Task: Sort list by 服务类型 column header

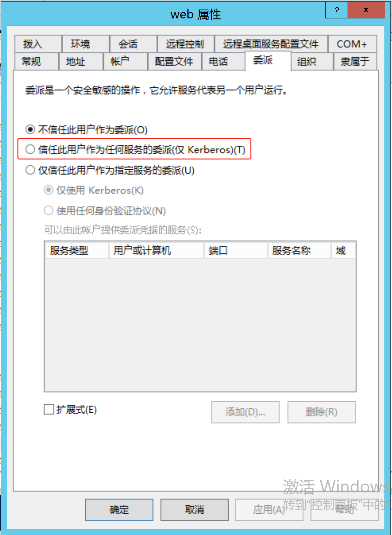Action: point(77,250)
